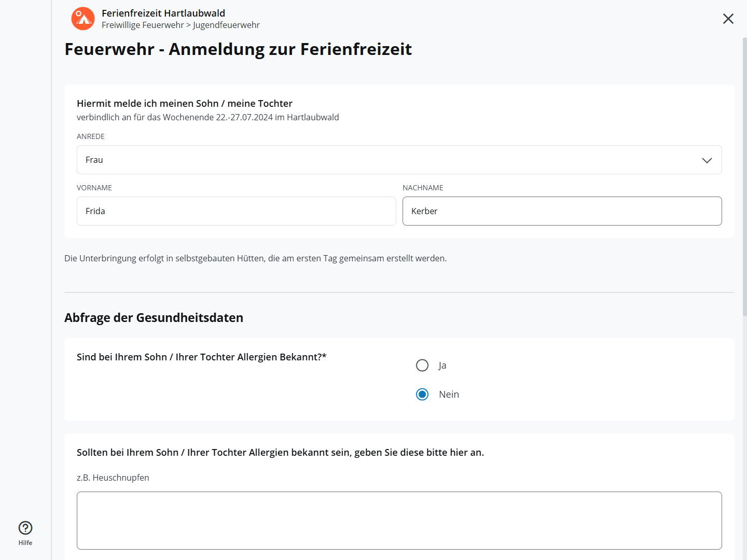The image size is (747, 560).
Task: Close the registration form with the X
Action: (x=728, y=19)
